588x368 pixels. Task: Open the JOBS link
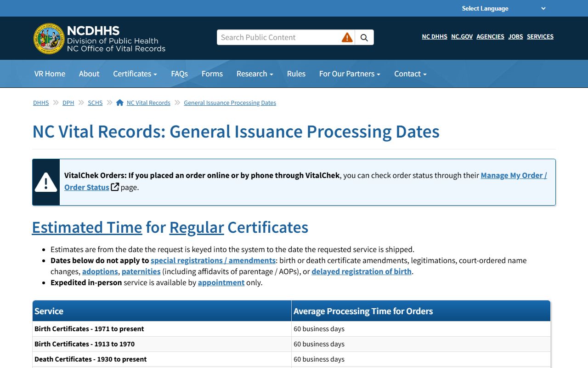(515, 36)
